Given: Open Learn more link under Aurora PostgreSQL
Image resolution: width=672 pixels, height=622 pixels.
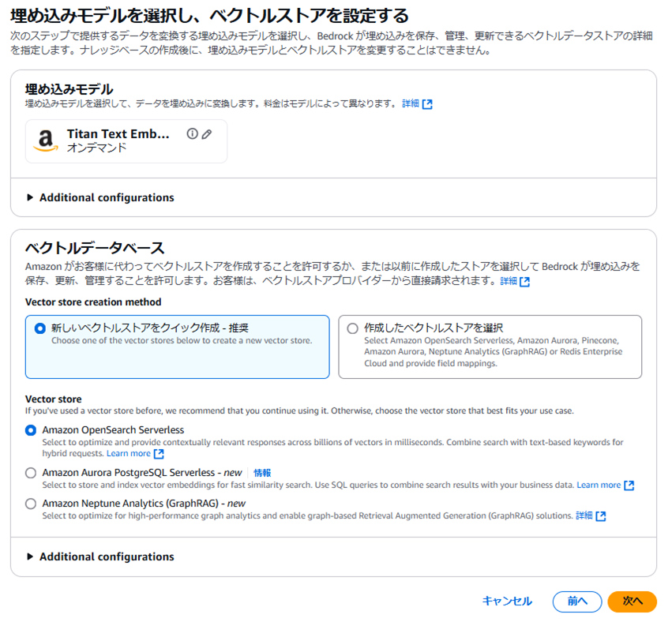Looking at the screenshot, I should tap(599, 485).
